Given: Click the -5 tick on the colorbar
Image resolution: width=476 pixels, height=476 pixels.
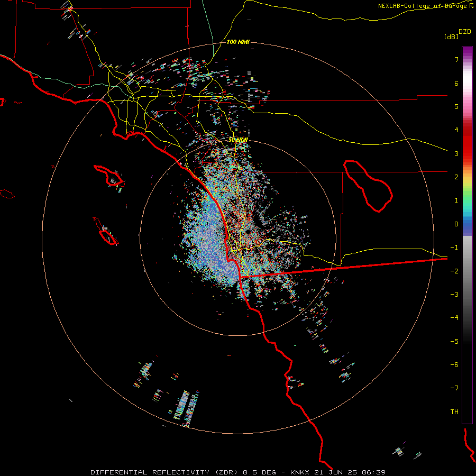Looking at the screenshot, I should coord(454,342).
